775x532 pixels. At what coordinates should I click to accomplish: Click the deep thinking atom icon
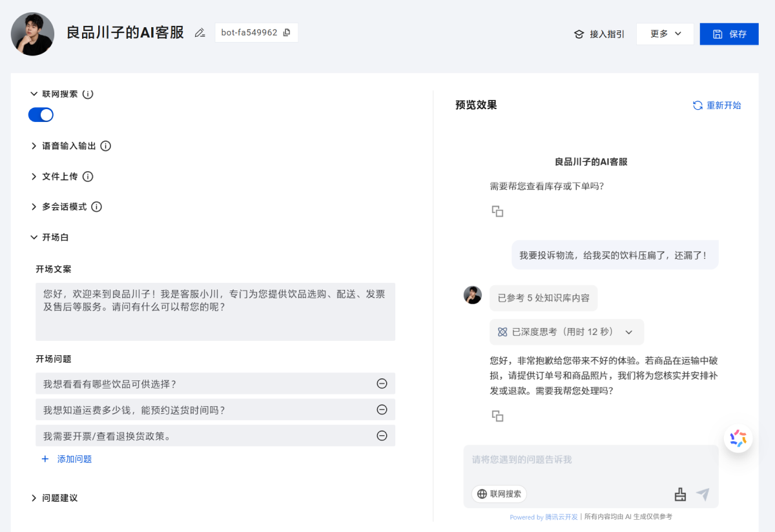[x=502, y=332]
